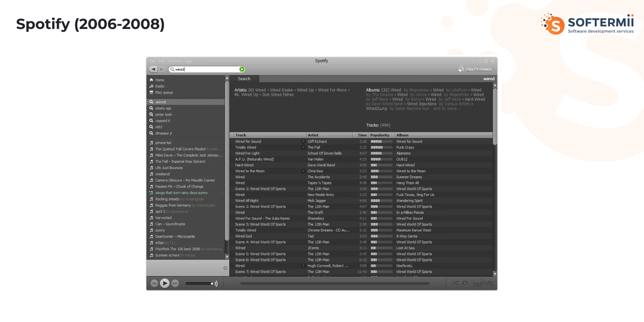The height and width of the screenshot is (322, 644).
Task: Open album link 'Wired Injections'
Action: [x=422, y=104]
